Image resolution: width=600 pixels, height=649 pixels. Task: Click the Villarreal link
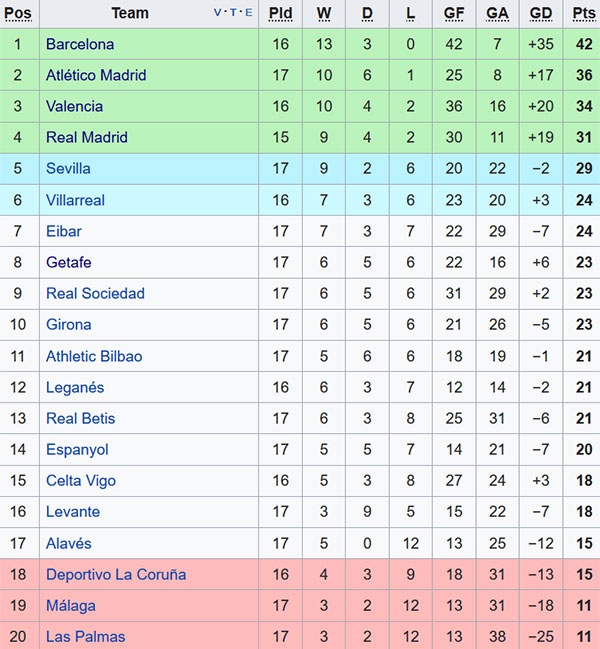click(75, 200)
